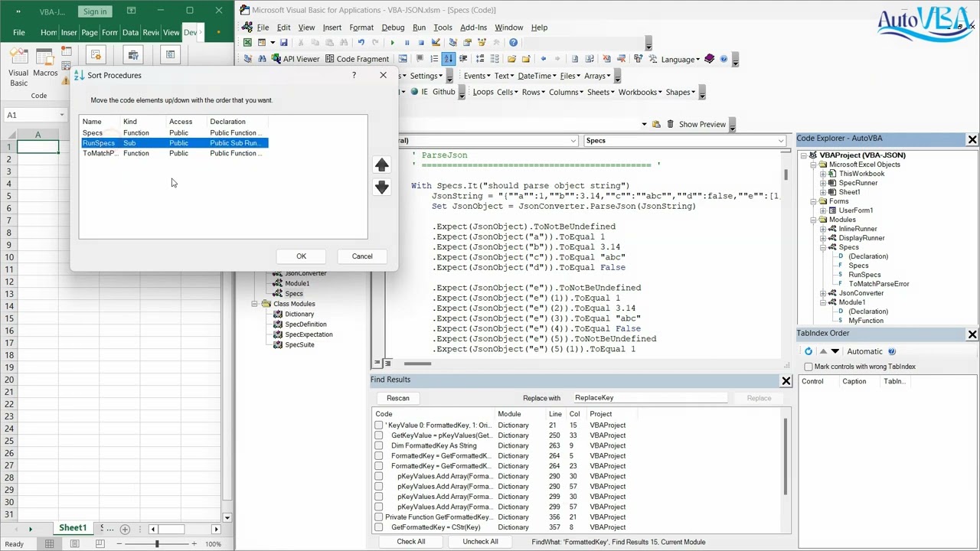Click the Save icon in VBA toolbar

pyautogui.click(x=283, y=42)
